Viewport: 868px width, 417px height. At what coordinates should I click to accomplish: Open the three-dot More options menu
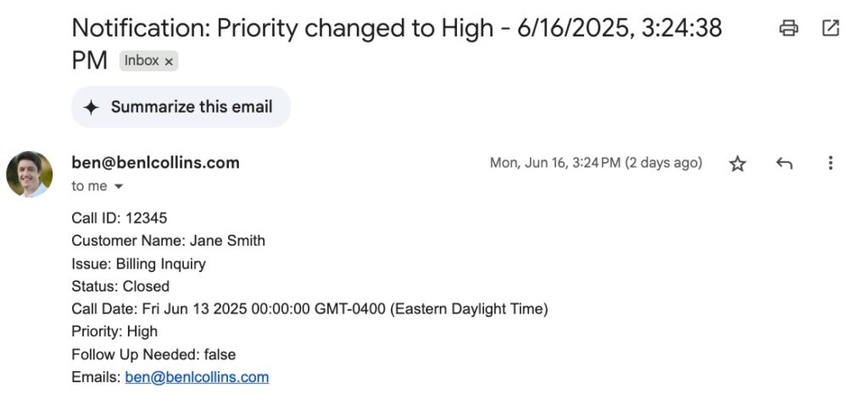click(831, 164)
